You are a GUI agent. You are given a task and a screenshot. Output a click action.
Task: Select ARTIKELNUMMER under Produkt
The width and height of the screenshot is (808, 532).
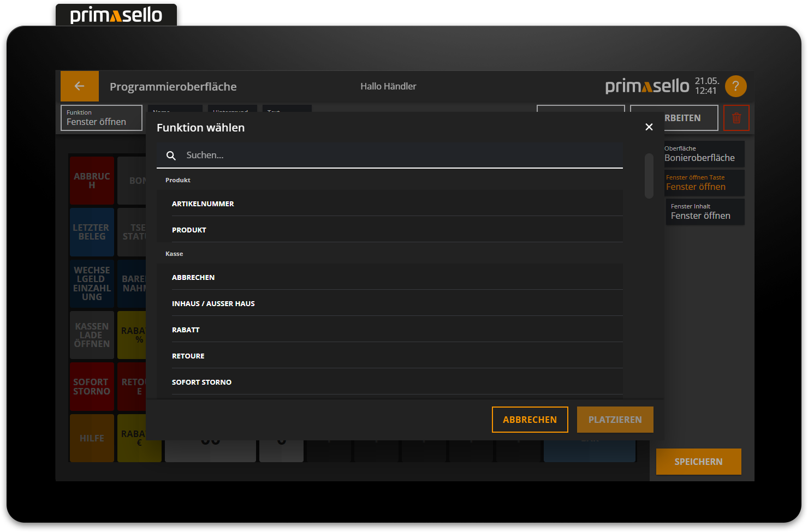(203, 203)
